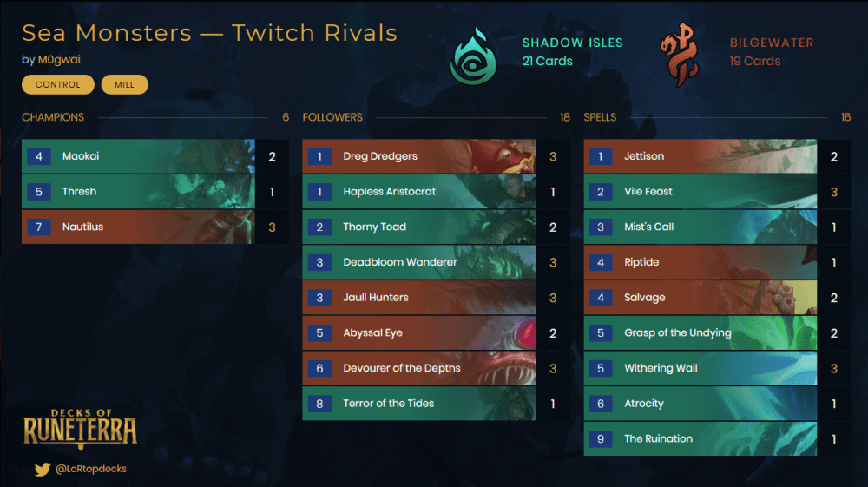
Task: Click the Shadow Isles region icon
Action: [474, 53]
